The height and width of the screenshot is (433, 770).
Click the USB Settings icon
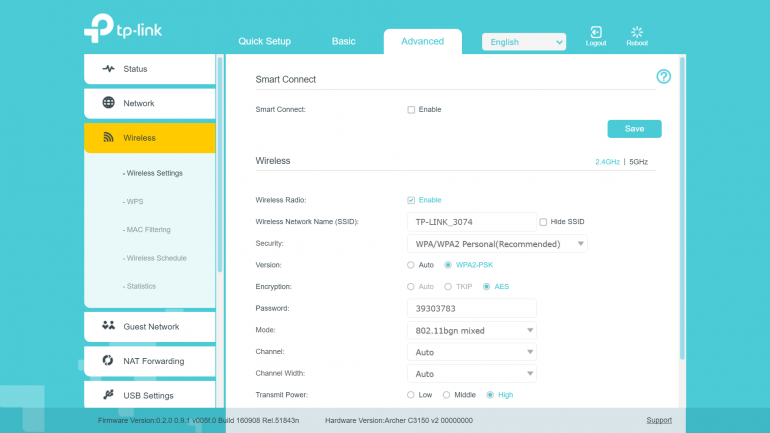click(x=109, y=395)
